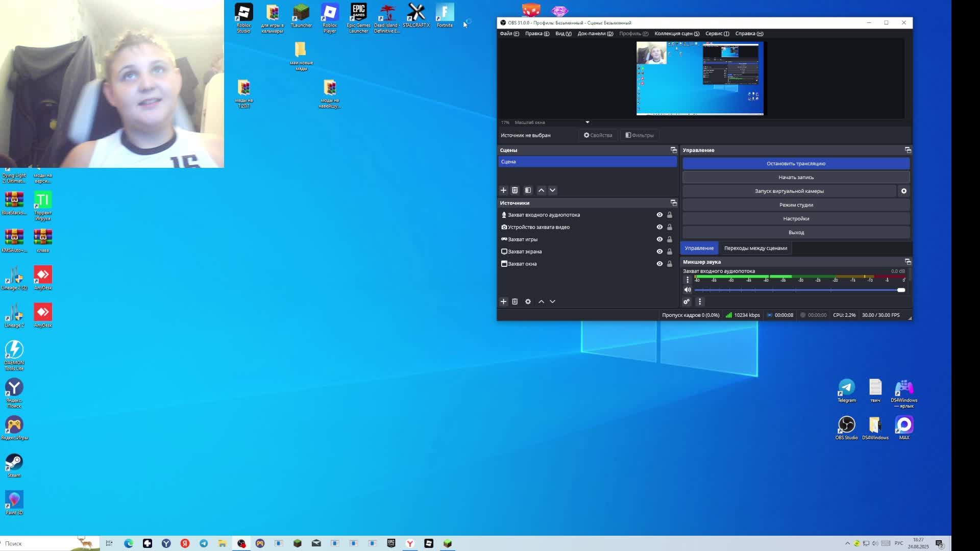Open scene filters icon in Scenes panel
Viewport: 980px width, 551px height.
click(528, 190)
